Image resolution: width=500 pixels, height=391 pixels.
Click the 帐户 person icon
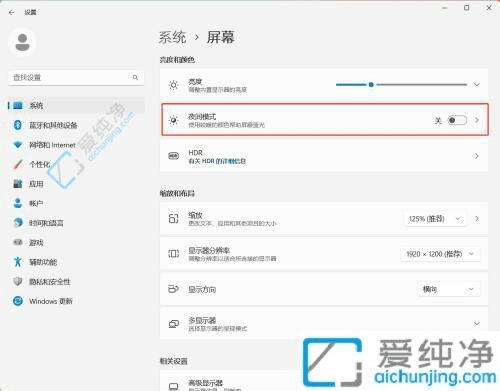[18, 203]
